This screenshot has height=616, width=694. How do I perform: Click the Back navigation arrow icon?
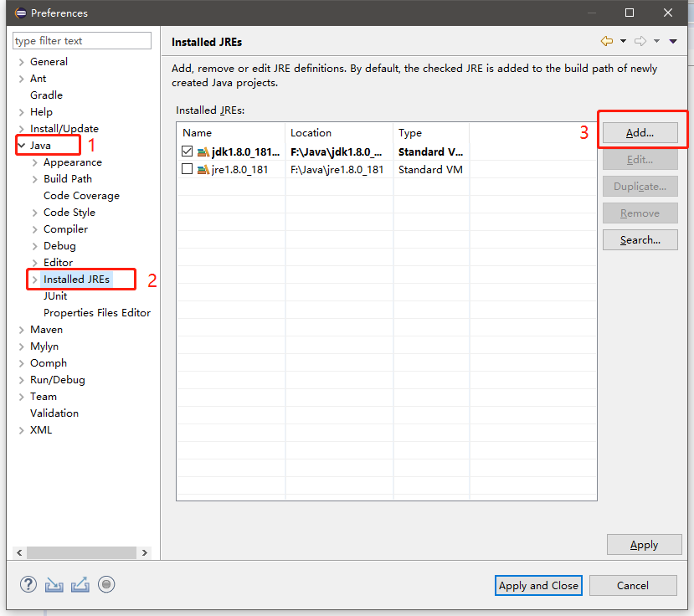point(607,41)
